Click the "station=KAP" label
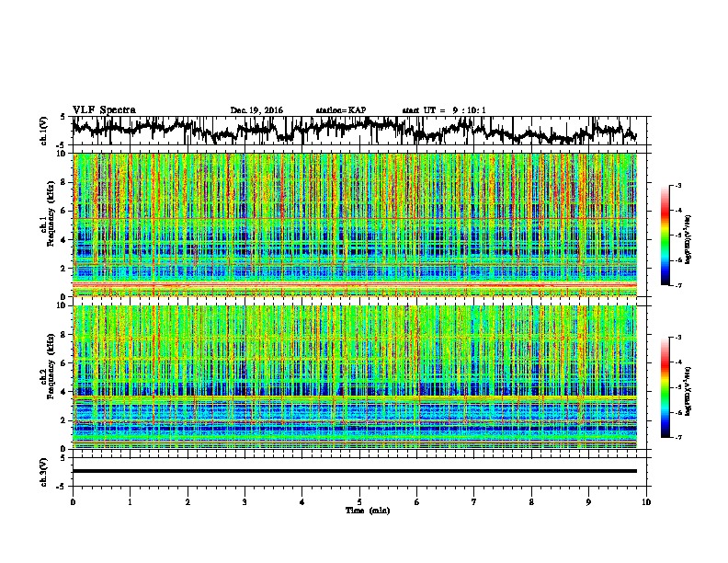Image resolution: width=728 pixels, height=563 pixels. tap(341, 110)
